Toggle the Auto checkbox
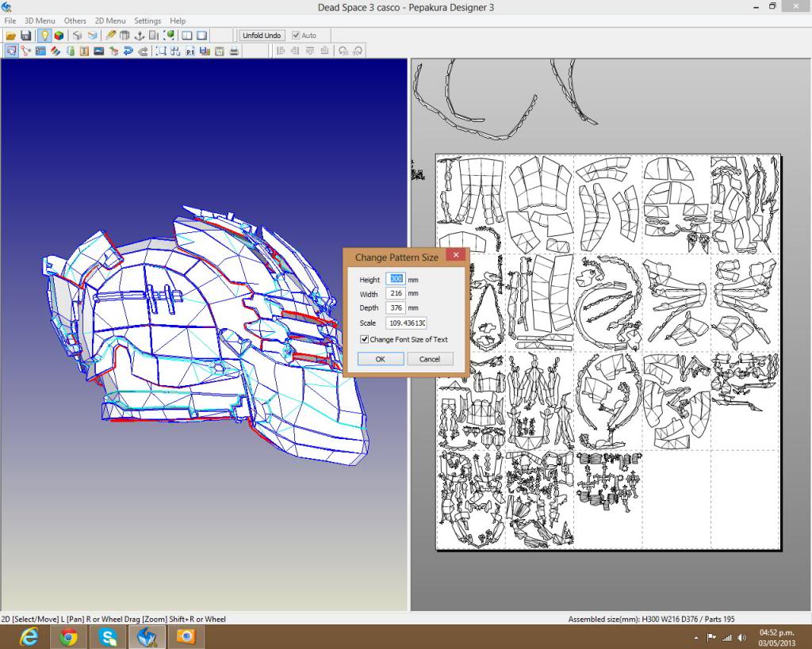Image resolution: width=812 pixels, height=649 pixels. tap(296, 35)
